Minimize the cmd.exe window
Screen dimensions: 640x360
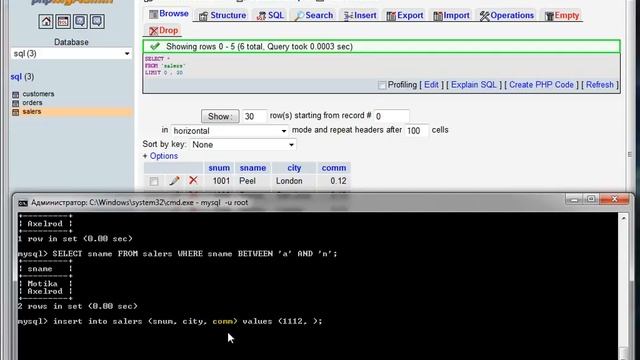click(x=575, y=199)
